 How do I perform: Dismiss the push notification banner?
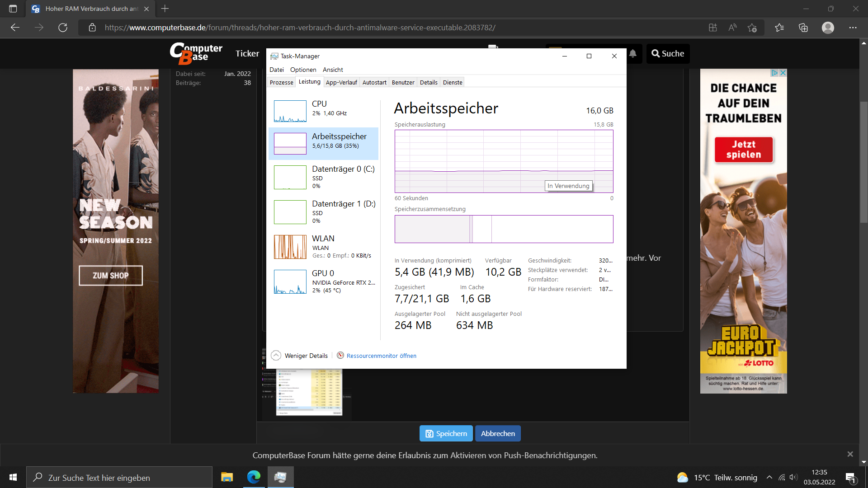point(850,454)
